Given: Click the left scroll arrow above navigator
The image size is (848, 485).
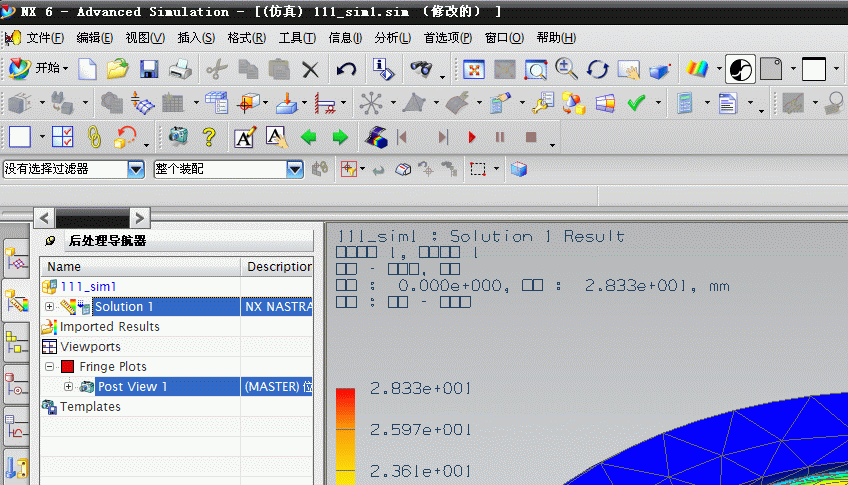Looking at the screenshot, I should click(44, 218).
